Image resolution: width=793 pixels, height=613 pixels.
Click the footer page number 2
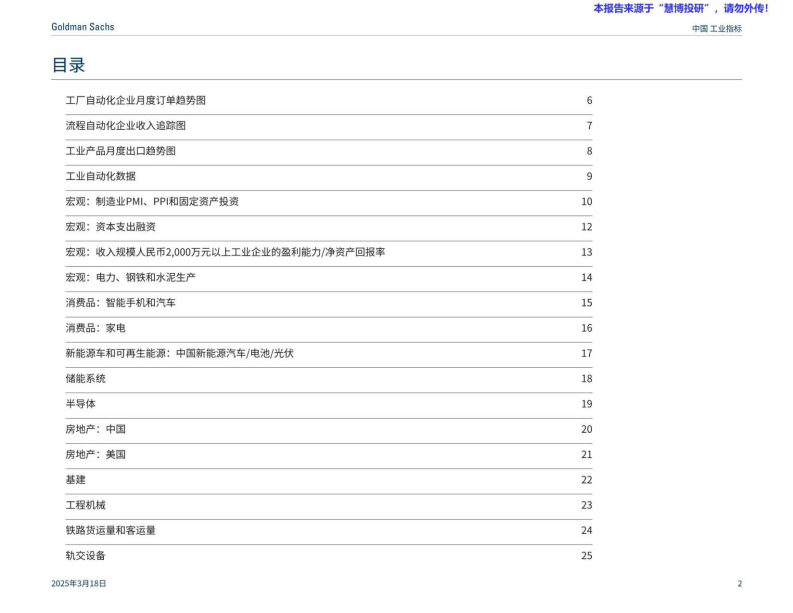pos(739,583)
